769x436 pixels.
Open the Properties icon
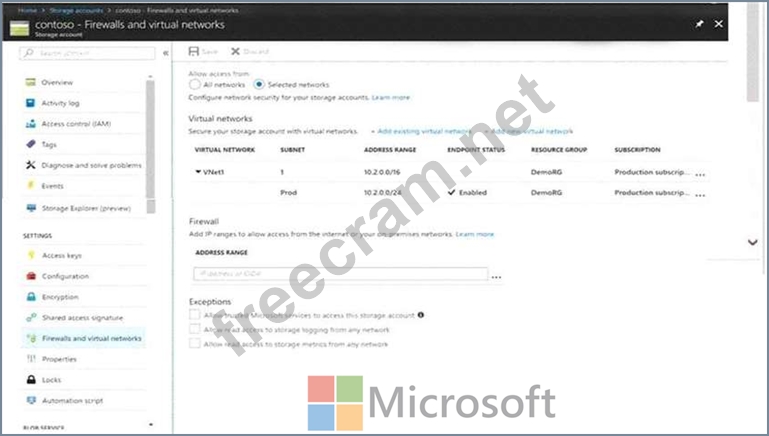(31, 359)
